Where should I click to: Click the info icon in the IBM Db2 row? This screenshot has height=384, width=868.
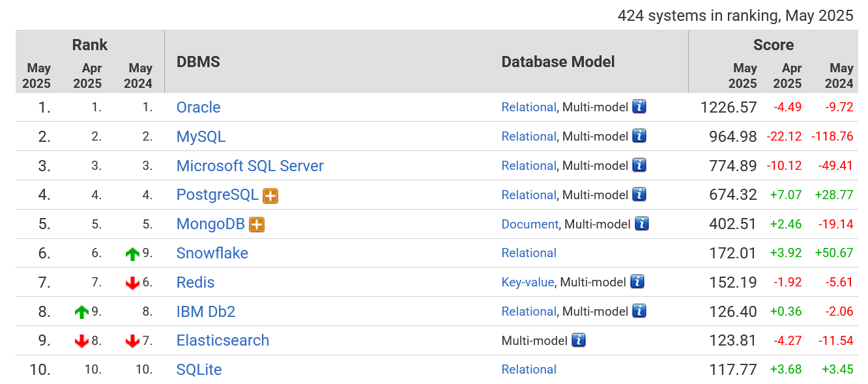(x=639, y=311)
